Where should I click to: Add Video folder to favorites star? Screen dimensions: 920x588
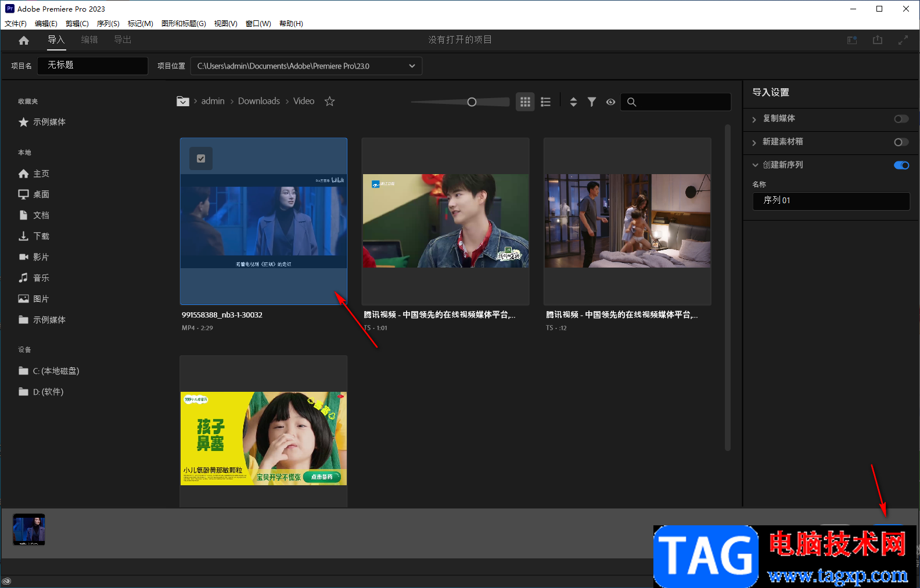click(x=329, y=101)
